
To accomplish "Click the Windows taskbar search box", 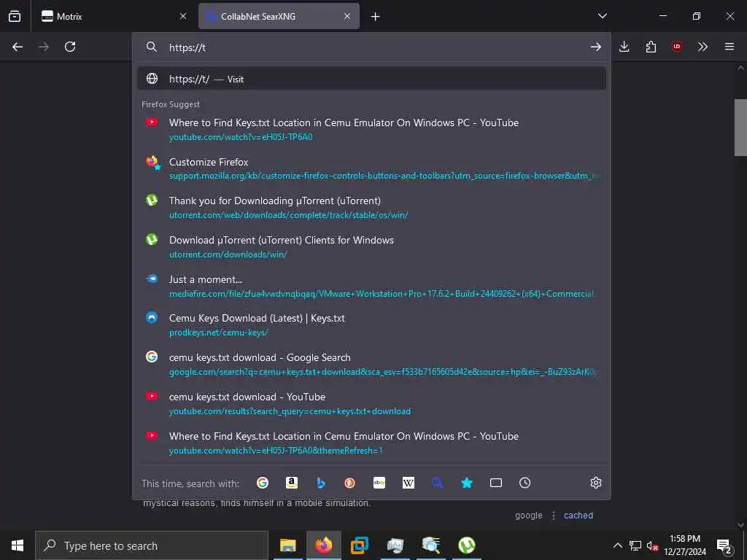I will [x=152, y=545].
